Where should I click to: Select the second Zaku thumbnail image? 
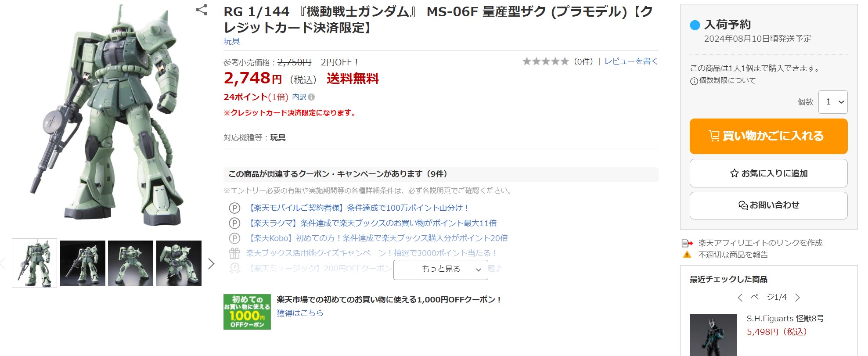(x=83, y=263)
